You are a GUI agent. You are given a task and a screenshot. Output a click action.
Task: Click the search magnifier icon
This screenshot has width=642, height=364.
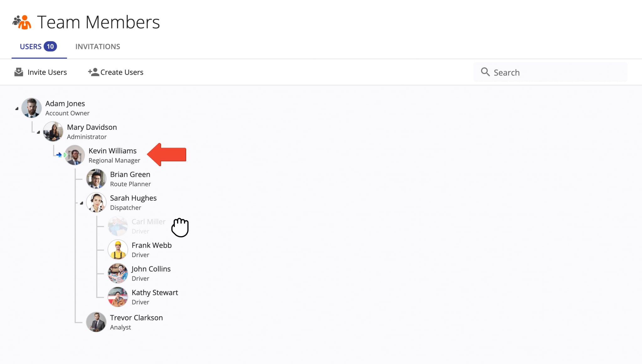[x=485, y=72]
